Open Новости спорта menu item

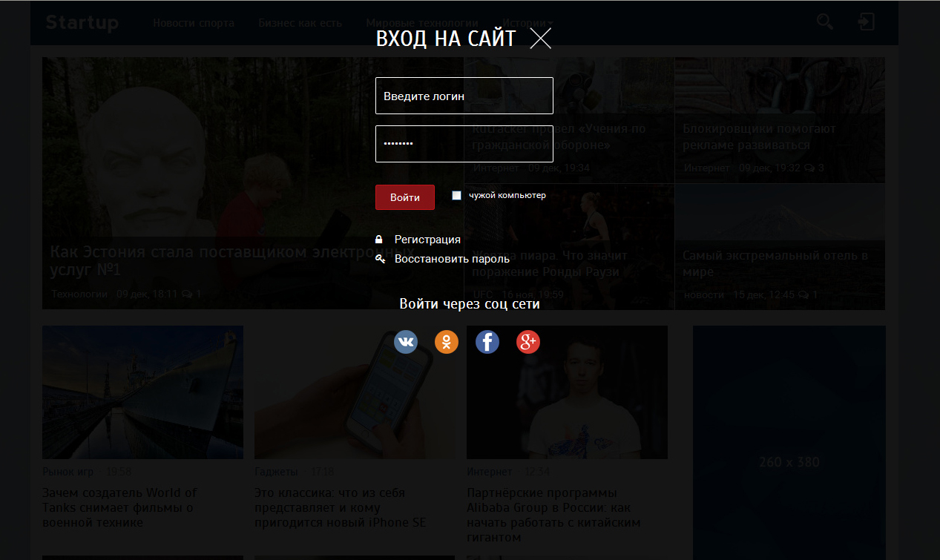(194, 23)
